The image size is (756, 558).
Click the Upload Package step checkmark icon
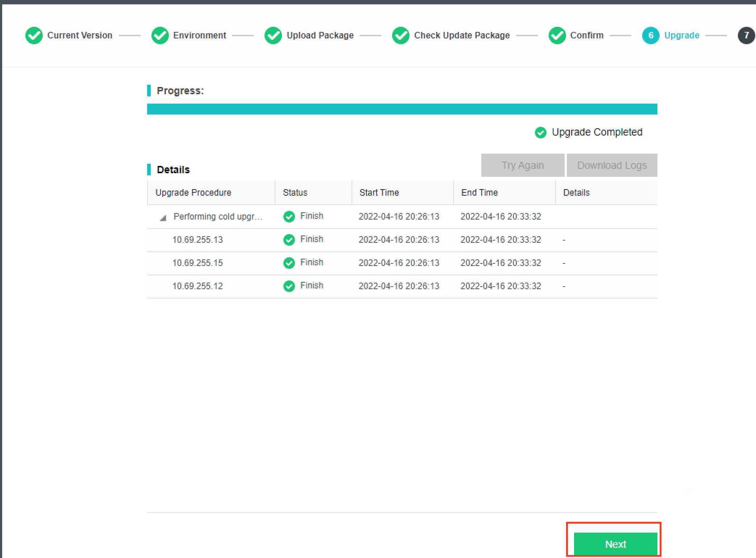click(273, 36)
